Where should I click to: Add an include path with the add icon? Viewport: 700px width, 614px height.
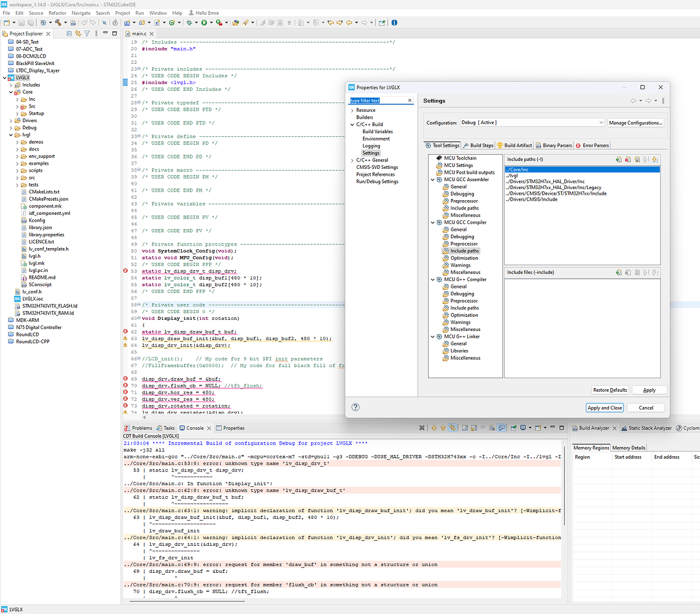[x=618, y=160]
